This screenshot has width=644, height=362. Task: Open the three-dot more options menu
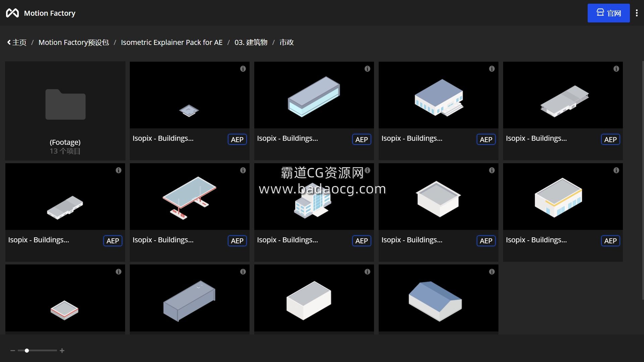click(x=637, y=13)
